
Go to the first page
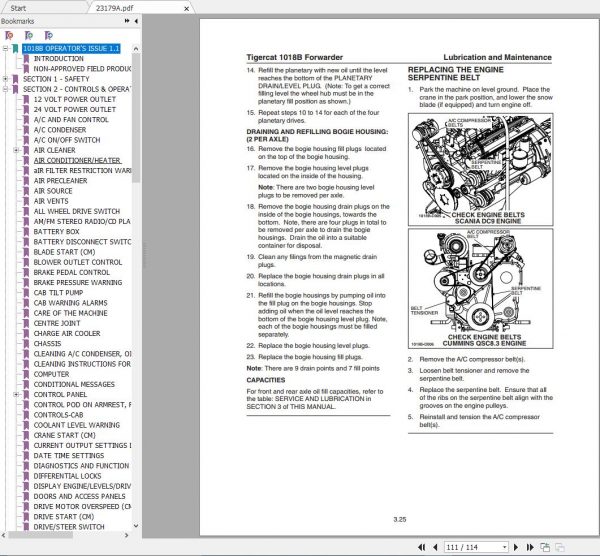422,547
